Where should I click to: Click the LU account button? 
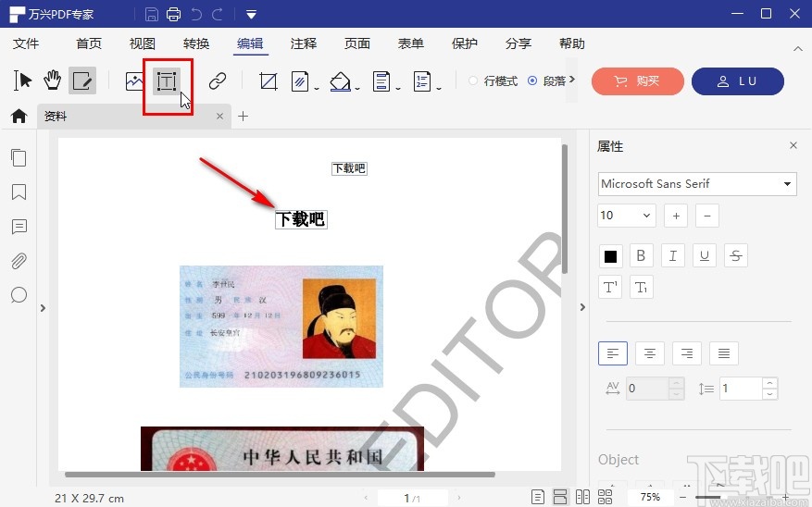737,81
